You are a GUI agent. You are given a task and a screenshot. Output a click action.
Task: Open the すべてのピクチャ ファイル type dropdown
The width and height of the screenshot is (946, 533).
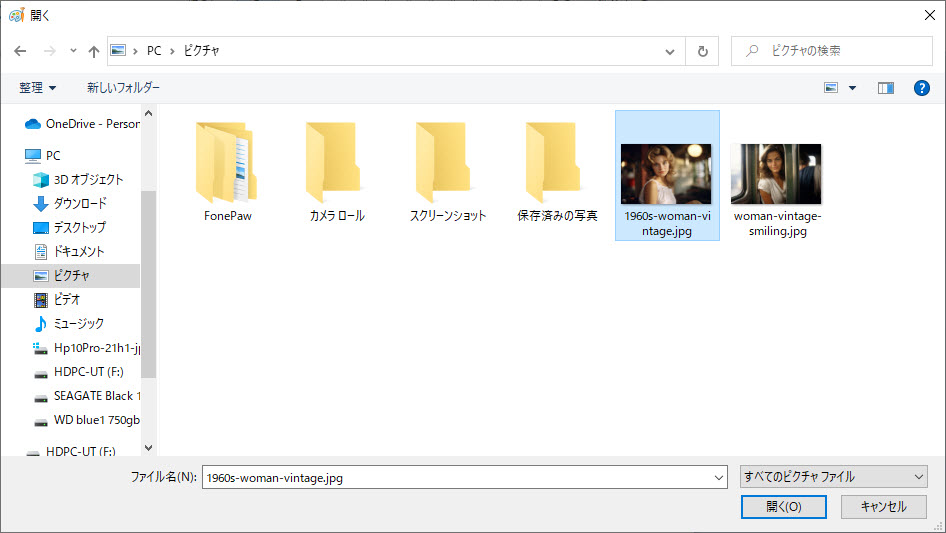(833, 477)
